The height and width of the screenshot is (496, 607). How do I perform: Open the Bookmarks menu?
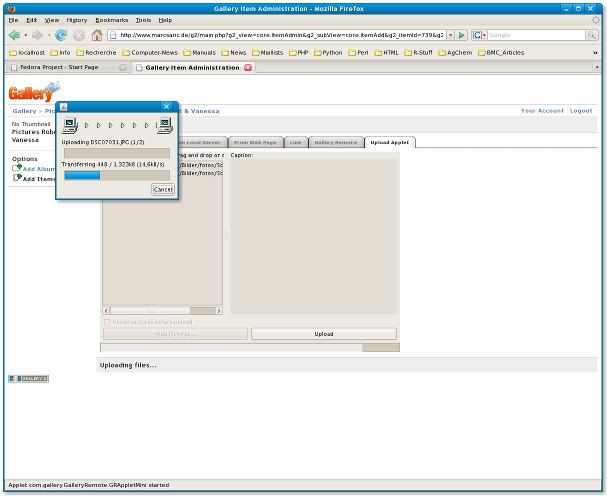pos(112,20)
